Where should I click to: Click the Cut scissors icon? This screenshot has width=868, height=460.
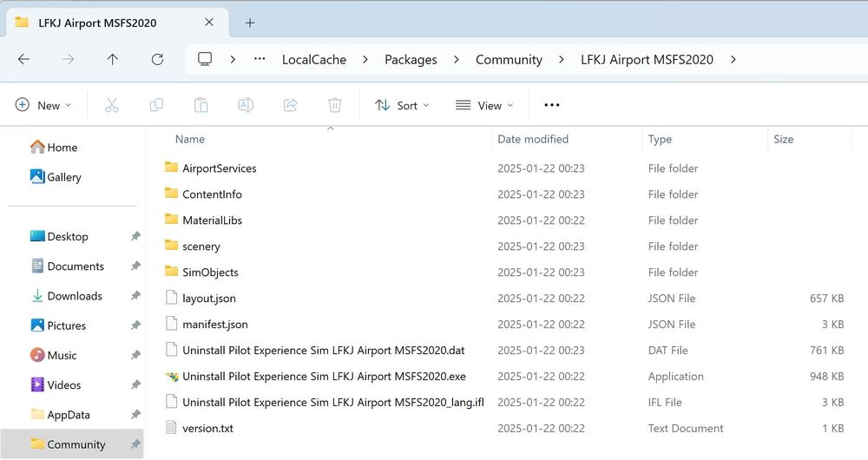112,105
